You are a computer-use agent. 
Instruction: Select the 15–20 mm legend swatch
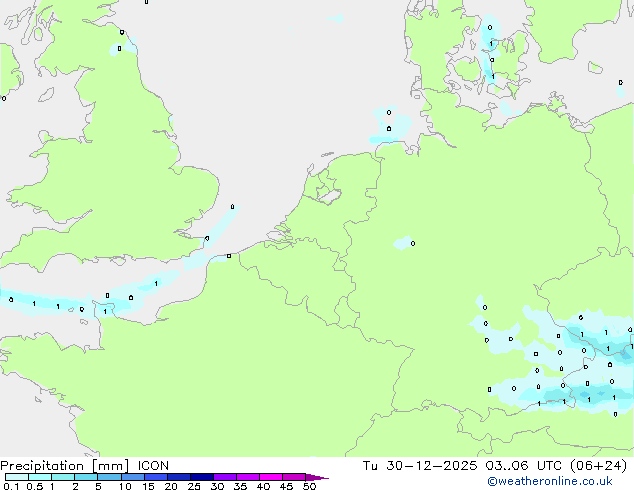point(156,477)
